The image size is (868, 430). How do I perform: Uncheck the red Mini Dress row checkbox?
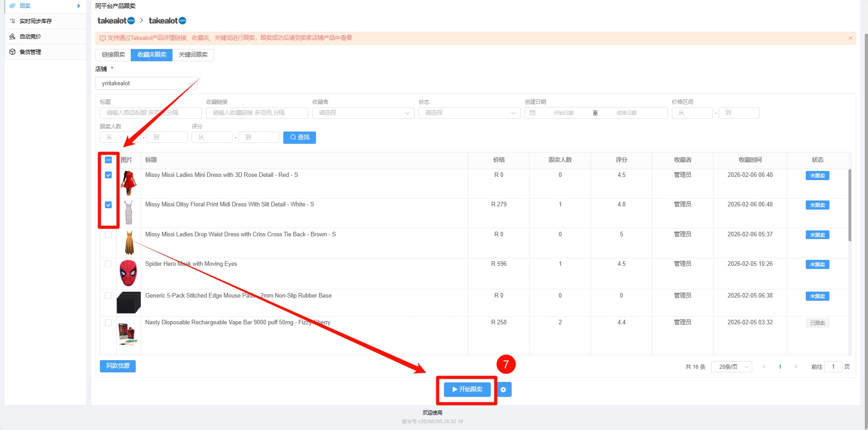click(108, 175)
